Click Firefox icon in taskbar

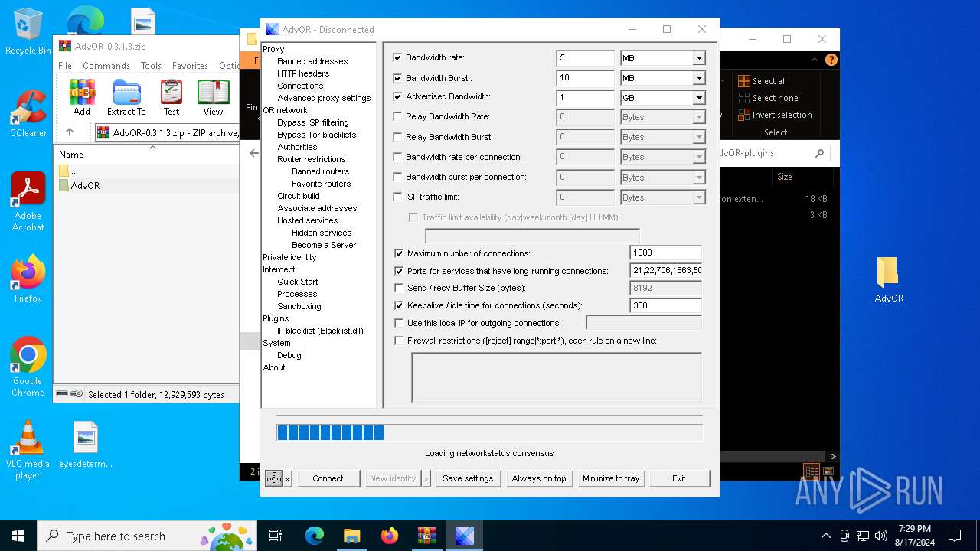(389, 536)
